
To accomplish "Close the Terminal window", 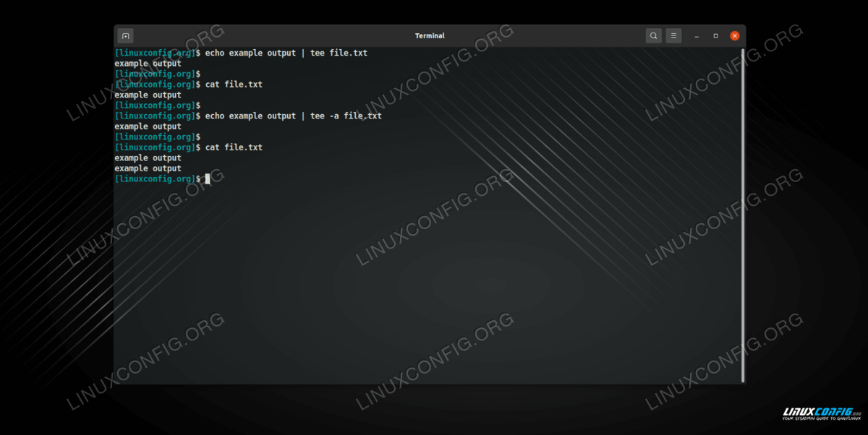I will click(x=735, y=35).
